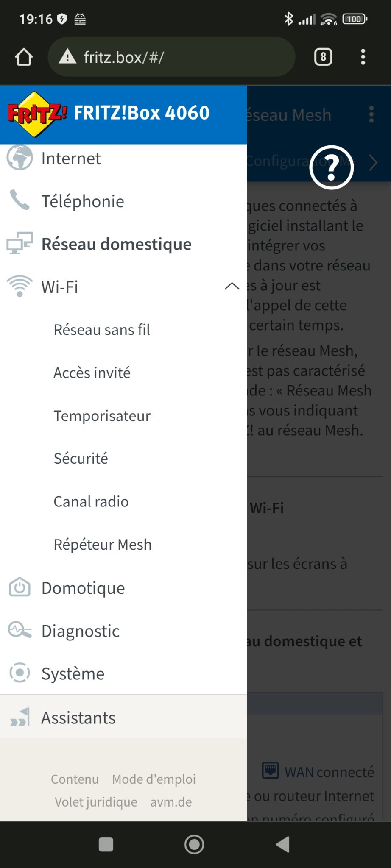This screenshot has width=391, height=868.
Task: Open the help question mark icon
Action: tap(332, 167)
